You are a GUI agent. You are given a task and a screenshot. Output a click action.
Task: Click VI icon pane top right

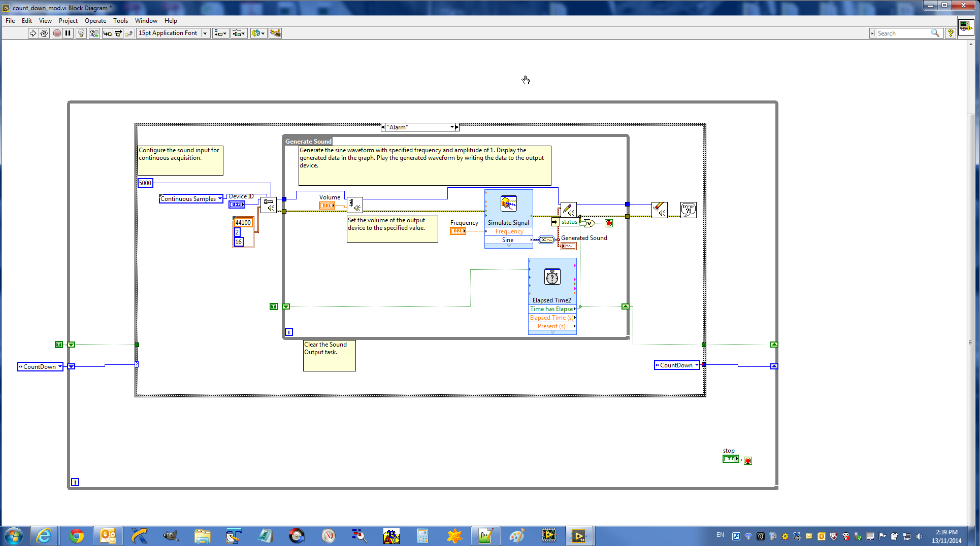pos(966,26)
